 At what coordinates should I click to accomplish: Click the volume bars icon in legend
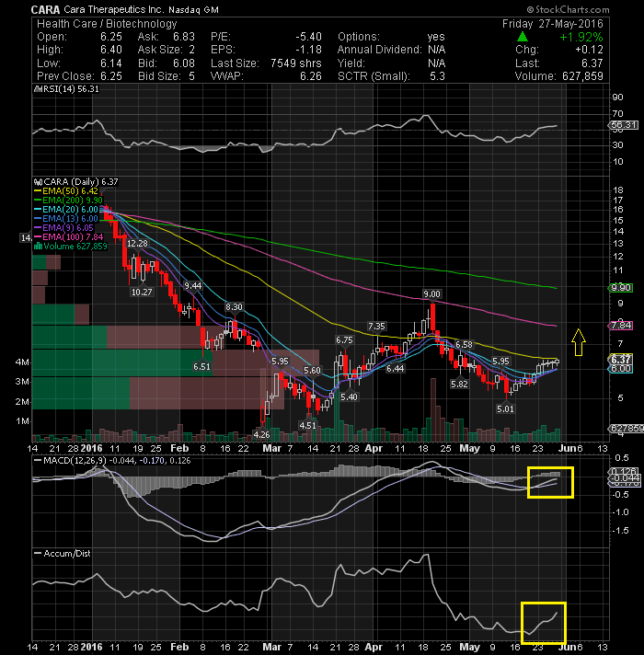point(38,246)
